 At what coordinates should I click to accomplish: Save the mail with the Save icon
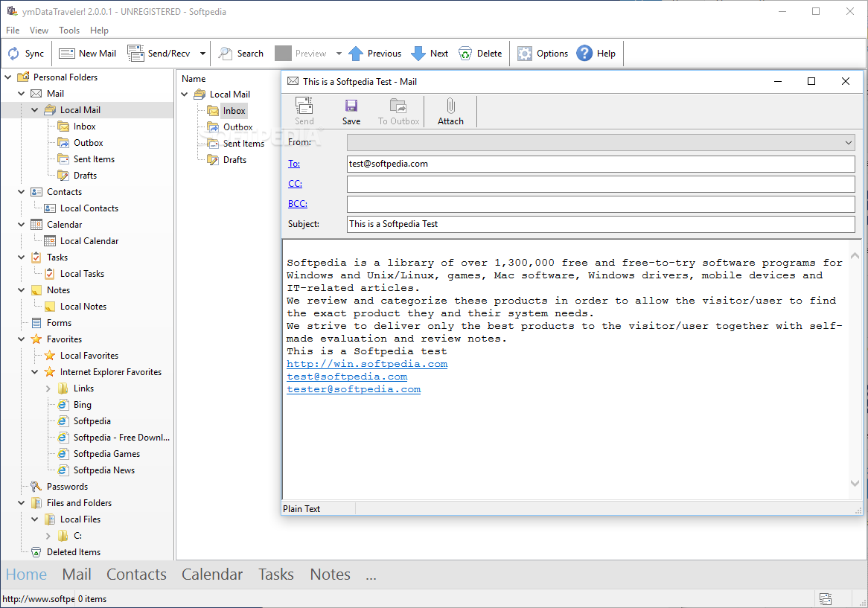tap(351, 106)
